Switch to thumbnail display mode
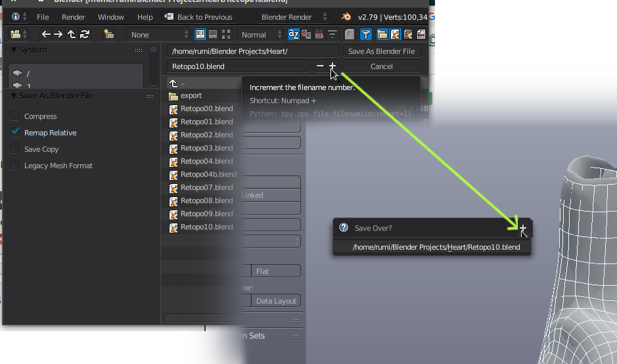 coord(226,34)
